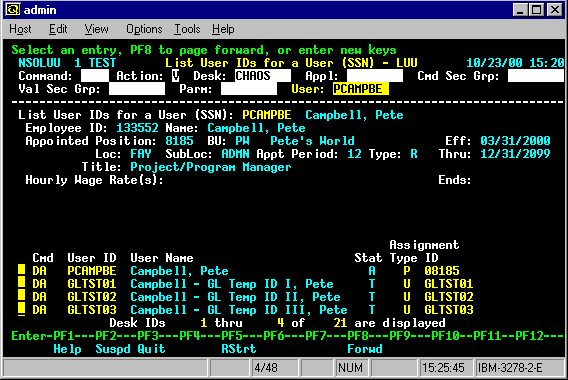Select user ID GLTST01 in the list

(92, 284)
